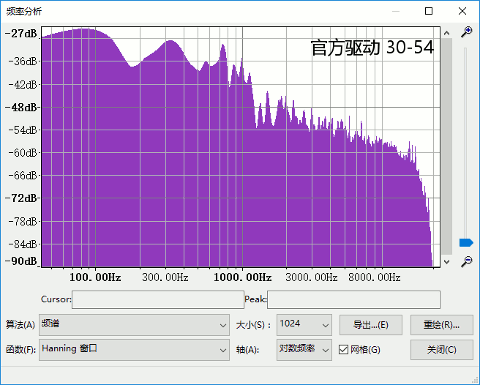
Task: Toggle the 网格(G) grid checkbox
Action: point(343,350)
